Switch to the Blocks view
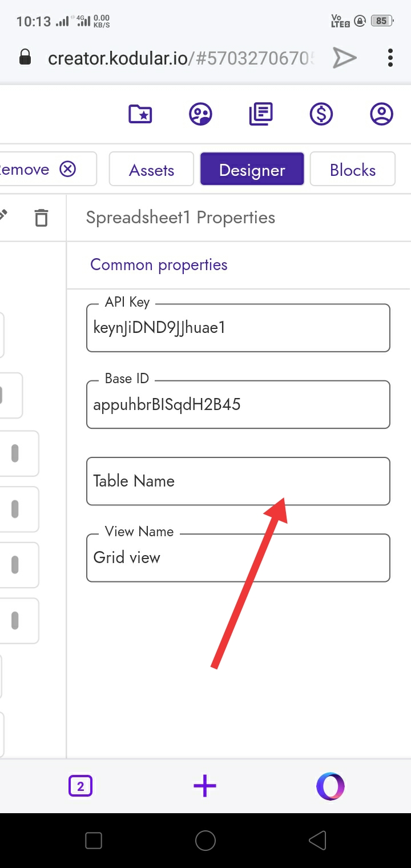This screenshot has height=868, width=411. 353,170
